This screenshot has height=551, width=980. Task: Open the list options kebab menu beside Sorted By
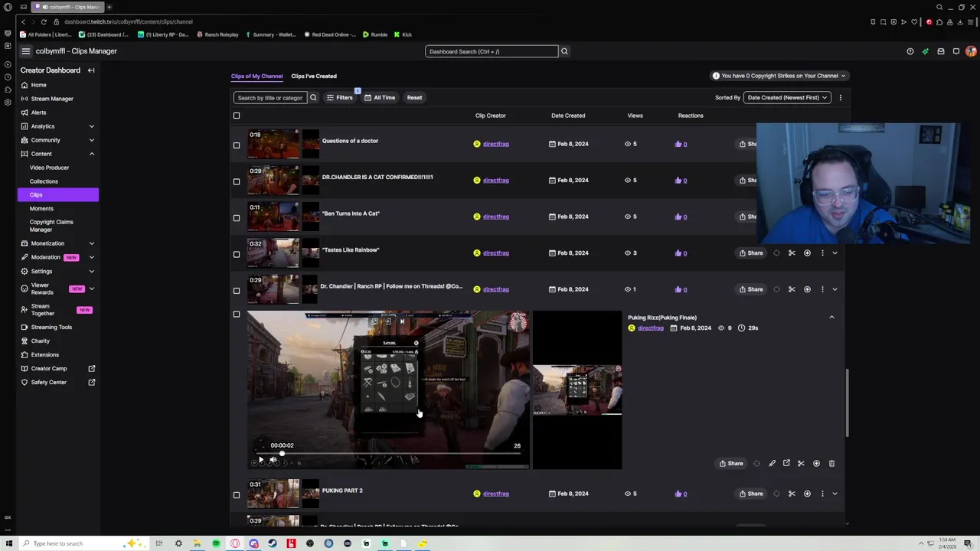click(x=840, y=97)
